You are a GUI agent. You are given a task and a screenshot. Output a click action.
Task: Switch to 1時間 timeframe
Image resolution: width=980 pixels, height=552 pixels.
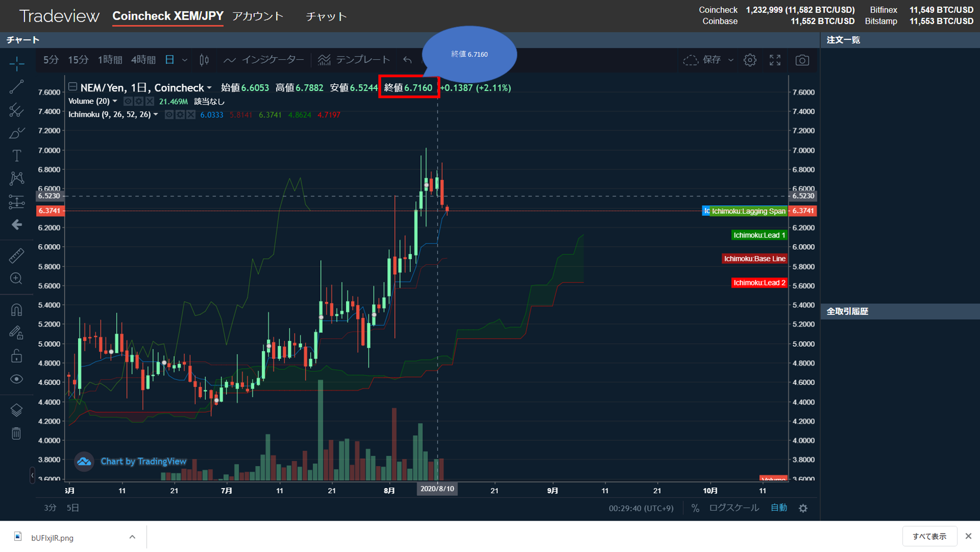[110, 60]
